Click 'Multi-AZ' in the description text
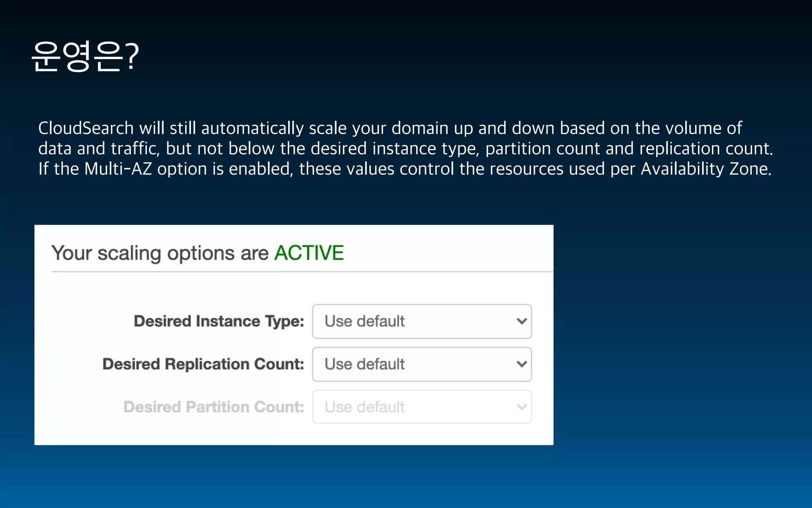Image resolution: width=812 pixels, height=508 pixels. coord(118,169)
